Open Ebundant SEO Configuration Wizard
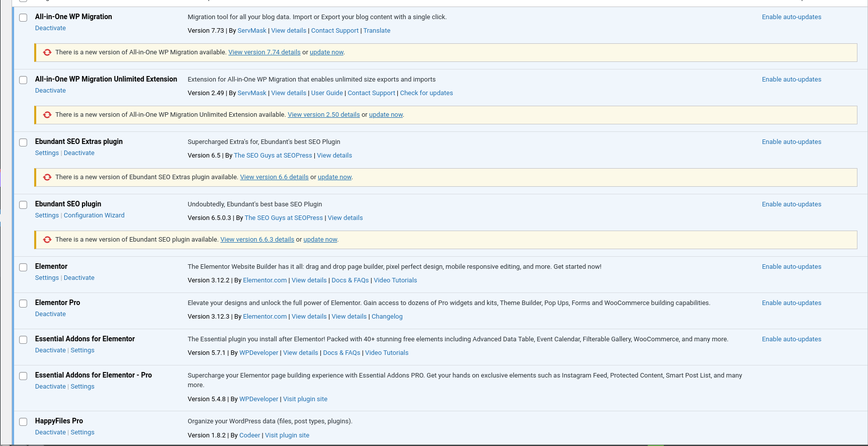This screenshot has width=868, height=446. click(x=94, y=215)
